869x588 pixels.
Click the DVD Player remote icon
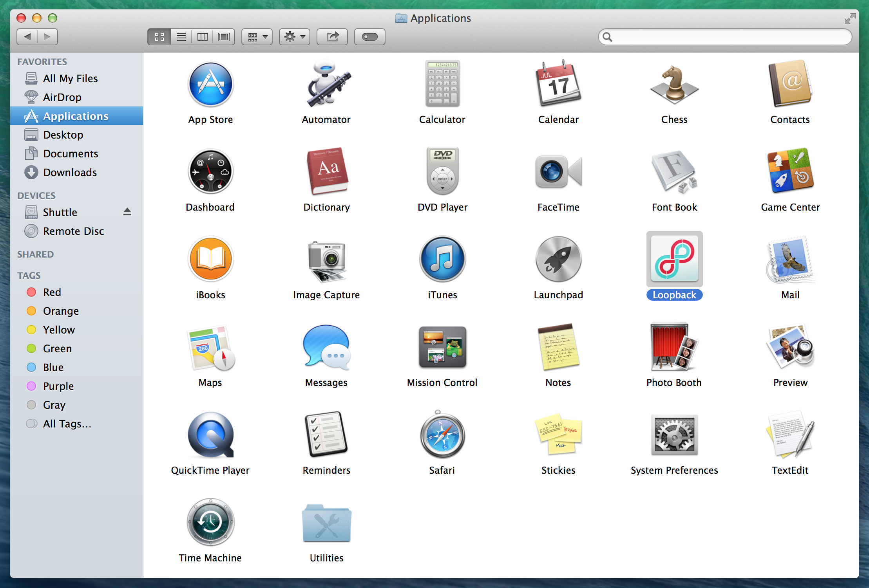click(x=442, y=171)
